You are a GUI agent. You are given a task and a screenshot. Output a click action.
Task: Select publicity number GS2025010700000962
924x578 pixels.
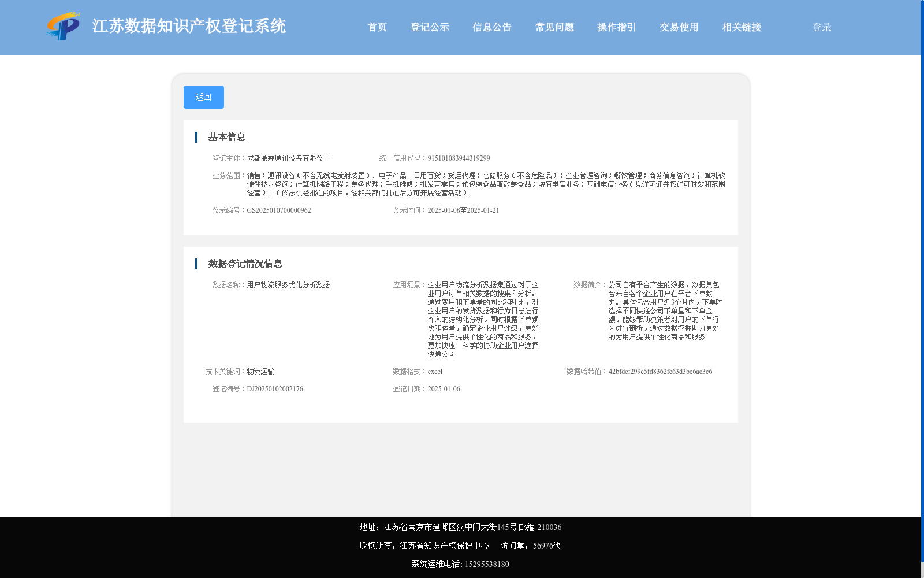pos(279,210)
